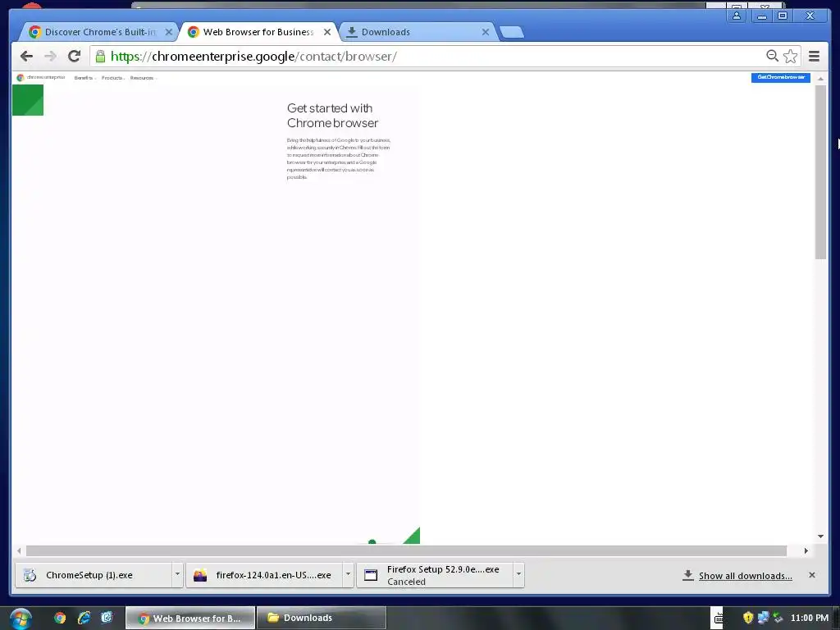The image size is (840, 630).
Task: Click the chrome enterprise logo
Action: (x=41, y=78)
